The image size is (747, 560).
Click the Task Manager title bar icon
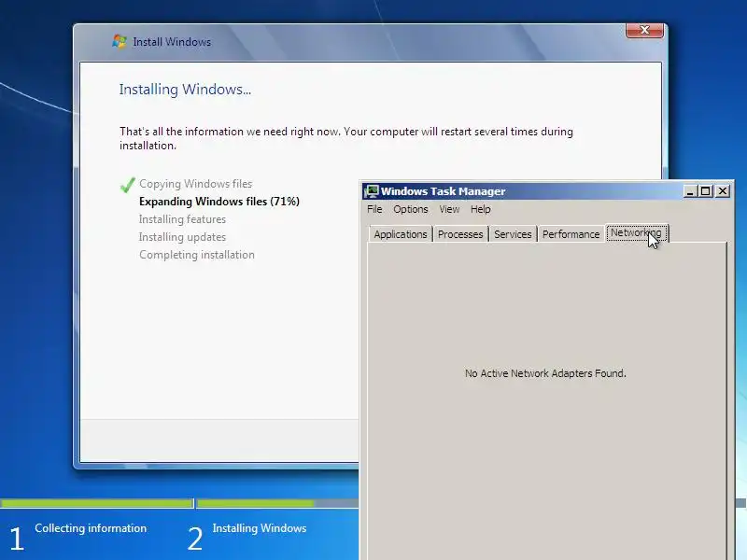click(372, 191)
